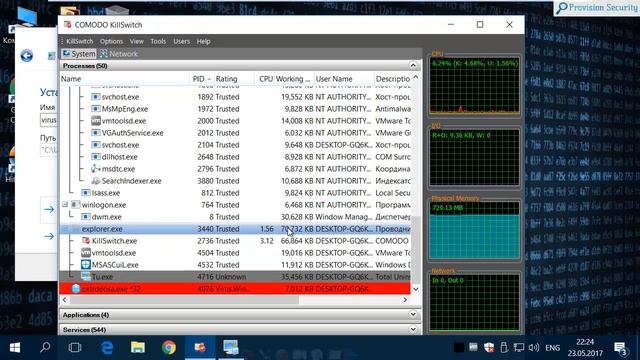Click the vmtoolsd.exe icon with PID 4504
Image resolution: width=640 pixels, height=360 pixels.
(86, 253)
